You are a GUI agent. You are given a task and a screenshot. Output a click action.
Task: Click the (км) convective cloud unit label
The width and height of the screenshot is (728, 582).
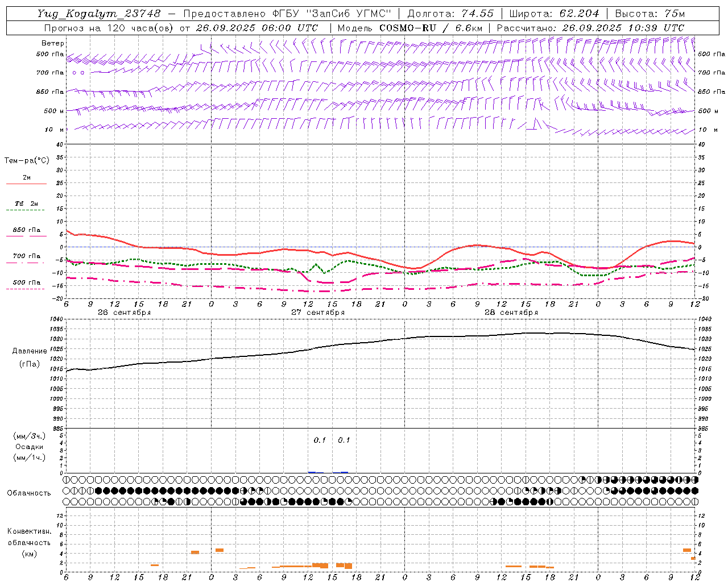click(x=29, y=554)
